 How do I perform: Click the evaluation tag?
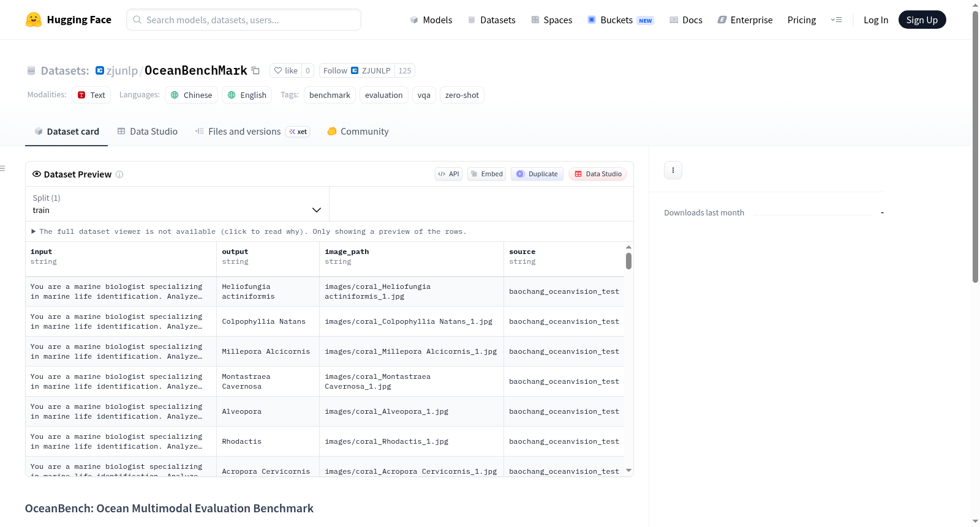[x=383, y=95]
